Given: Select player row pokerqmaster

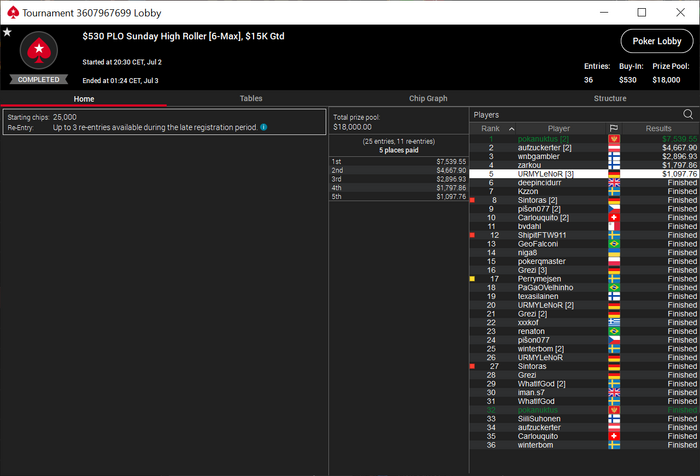Looking at the screenshot, I should [584, 261].
